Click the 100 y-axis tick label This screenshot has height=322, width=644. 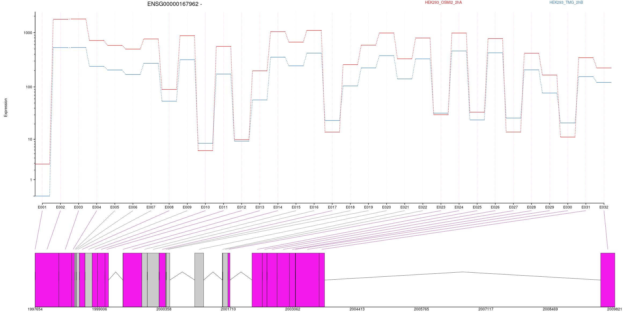tap(29, 87)
